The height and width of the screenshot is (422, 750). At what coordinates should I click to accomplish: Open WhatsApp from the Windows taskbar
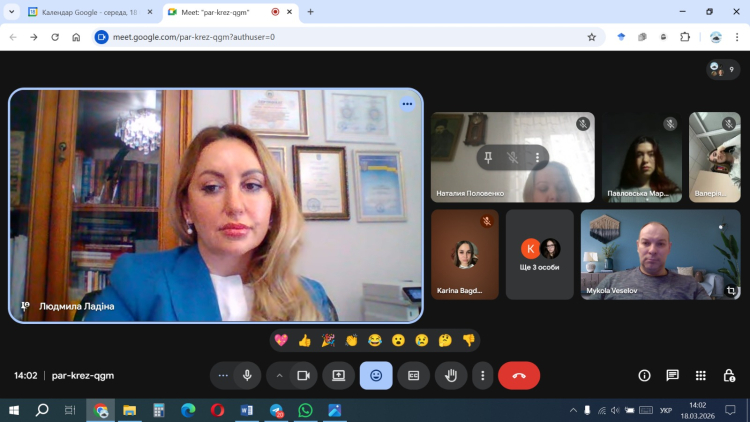tap(305, 410)
